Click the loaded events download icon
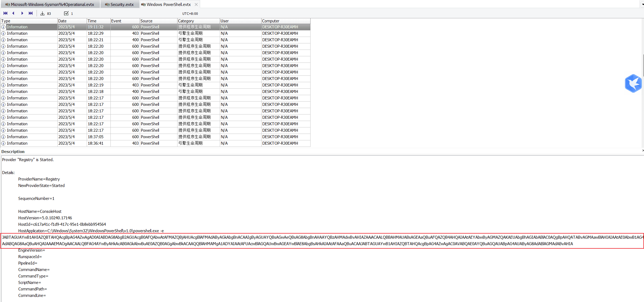 pos(42,13)
